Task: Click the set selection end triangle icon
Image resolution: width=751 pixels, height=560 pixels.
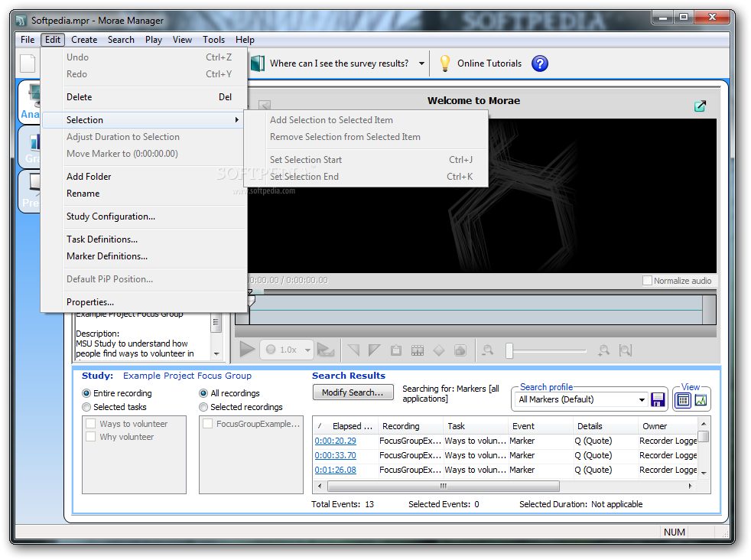Action: click(x=375, y=350)
